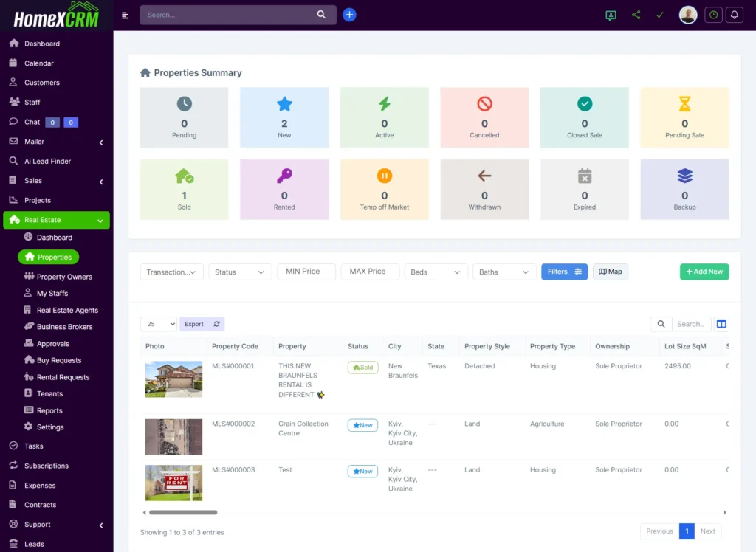This screenshot has height=552, width=756.
Task: Click the magnifier icon above the table
Action: pos(661,324)
